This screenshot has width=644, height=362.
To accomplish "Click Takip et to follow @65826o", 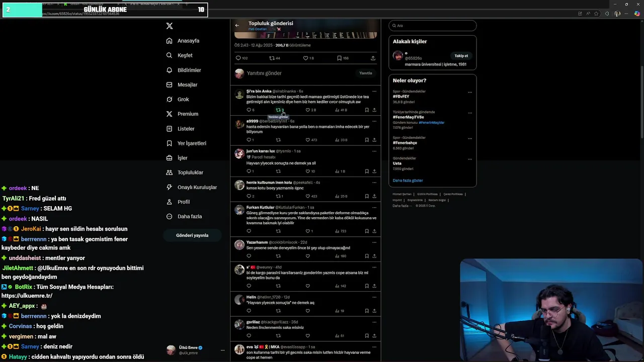I will 461,56.
